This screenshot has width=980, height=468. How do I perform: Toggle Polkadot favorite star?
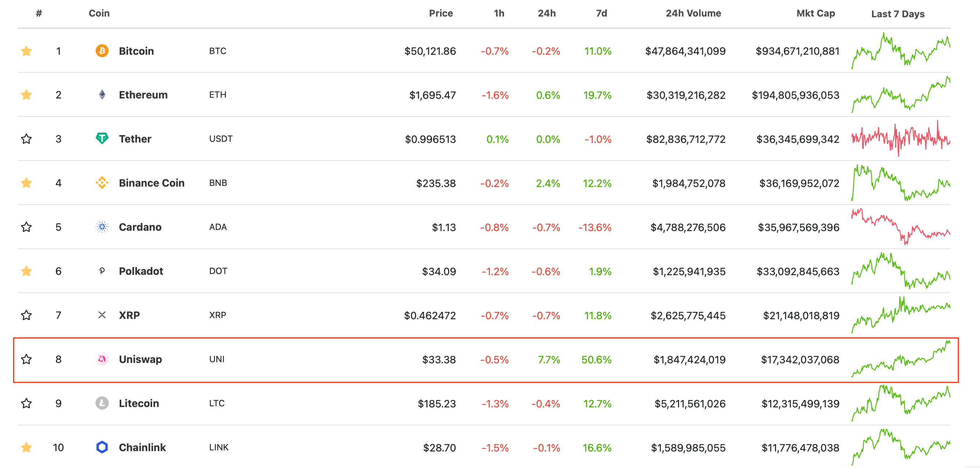(26, 271)
